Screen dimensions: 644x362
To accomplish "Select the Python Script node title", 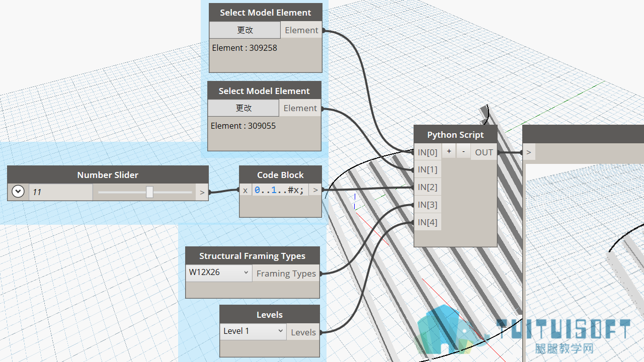I will [455, 135].
